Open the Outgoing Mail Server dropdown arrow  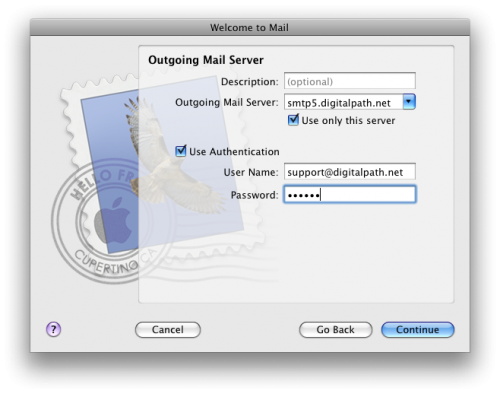(x=409, y=102)
